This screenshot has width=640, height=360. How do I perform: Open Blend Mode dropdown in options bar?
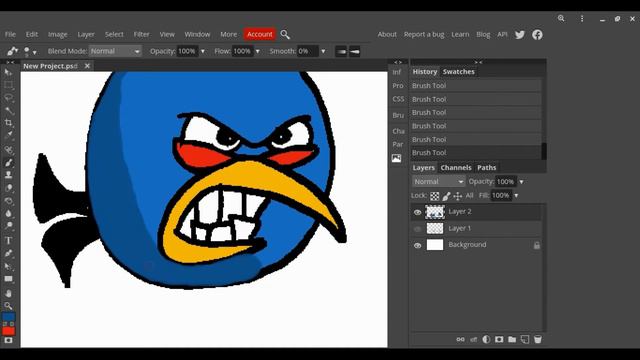coord(115,51)
